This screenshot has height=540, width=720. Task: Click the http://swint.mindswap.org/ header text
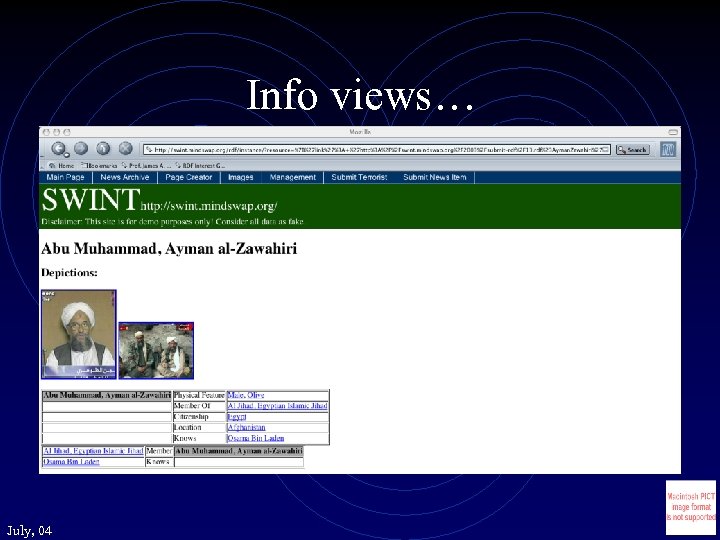pyautogui.click(x=209, y=206)
